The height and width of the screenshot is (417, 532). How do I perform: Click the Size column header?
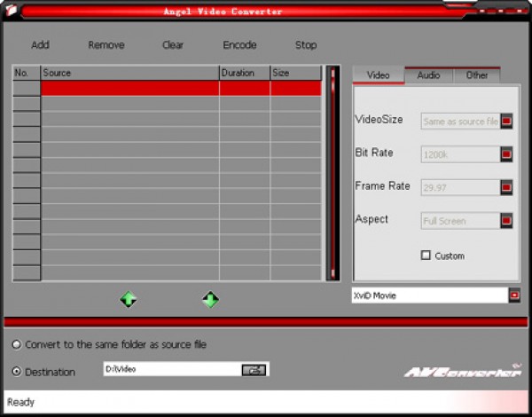[x=296, y=73]
